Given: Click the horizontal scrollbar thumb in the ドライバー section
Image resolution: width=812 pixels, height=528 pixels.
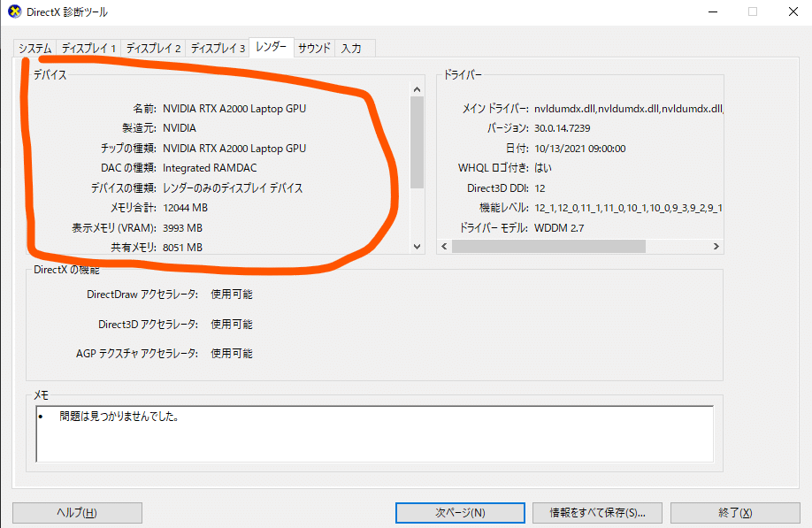Looking at the screenshot, I should tap(548, 247).
